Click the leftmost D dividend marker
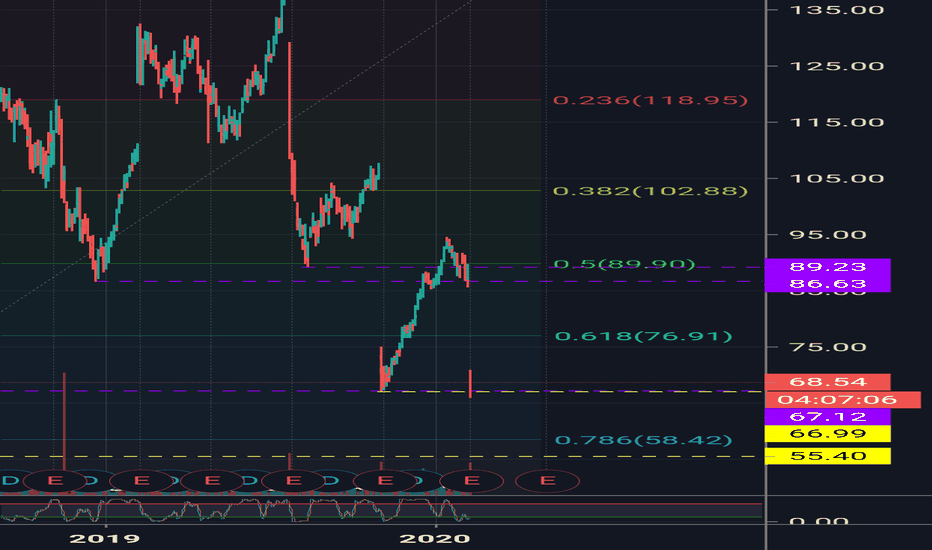This screenshot has width=932, height=550. [x=11, y=480]
